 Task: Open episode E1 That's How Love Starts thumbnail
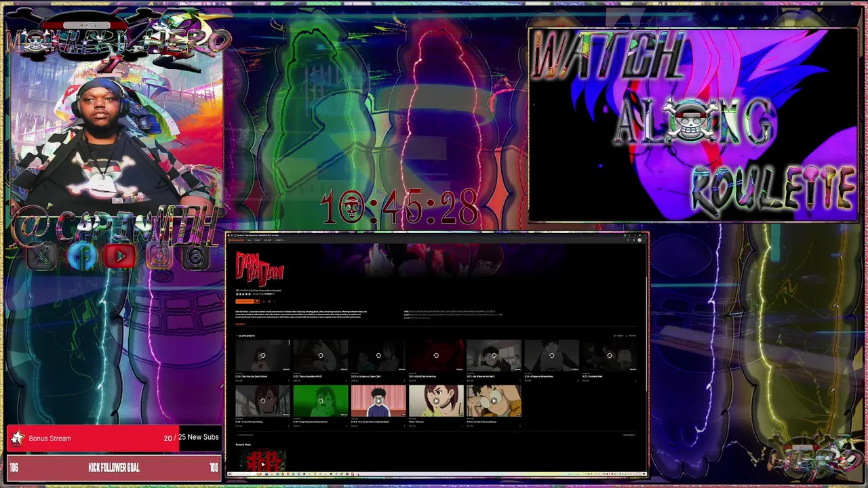coord(262,356)
